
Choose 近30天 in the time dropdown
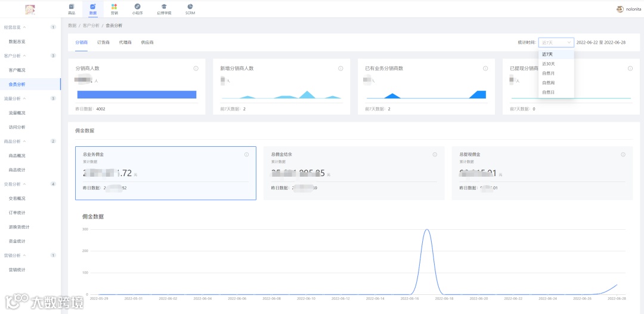(x=556, y=64)
